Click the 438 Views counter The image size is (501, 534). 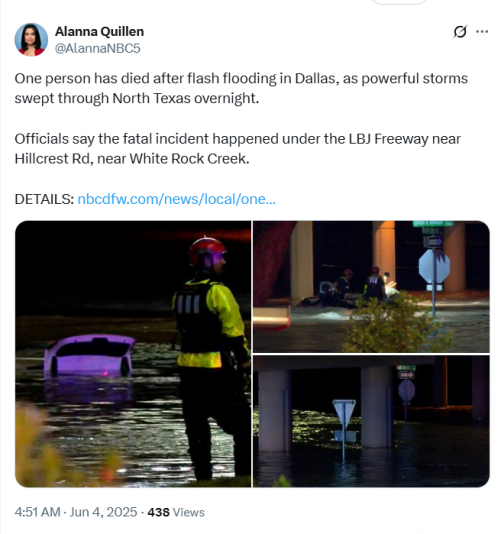click(176, 512)
